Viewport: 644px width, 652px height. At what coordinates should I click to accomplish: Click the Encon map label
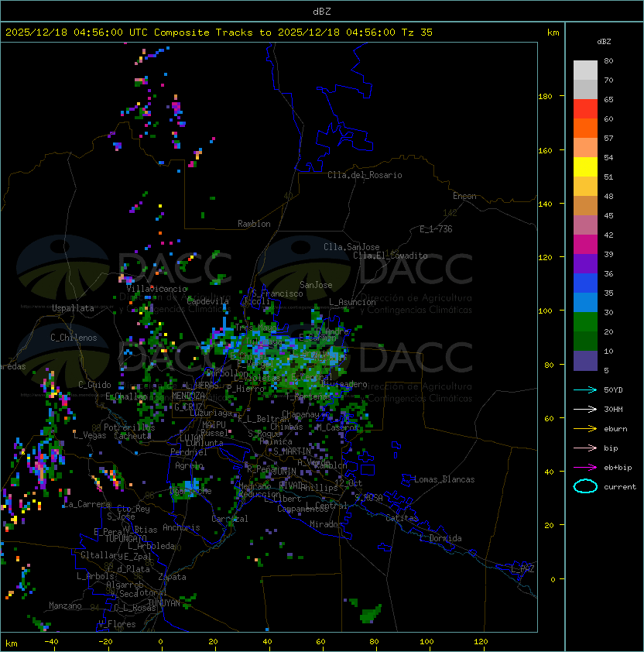pos(464,196)
